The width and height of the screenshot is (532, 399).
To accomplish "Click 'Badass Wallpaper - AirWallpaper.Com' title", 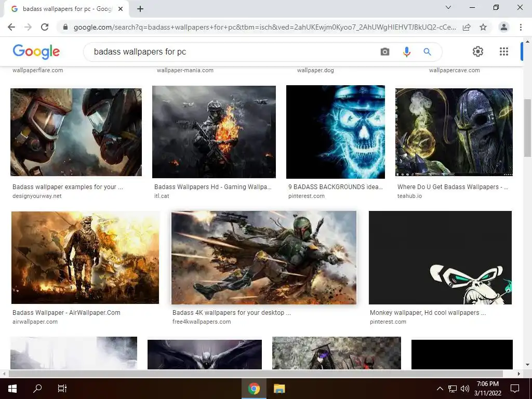I will [x=66, y=312].
